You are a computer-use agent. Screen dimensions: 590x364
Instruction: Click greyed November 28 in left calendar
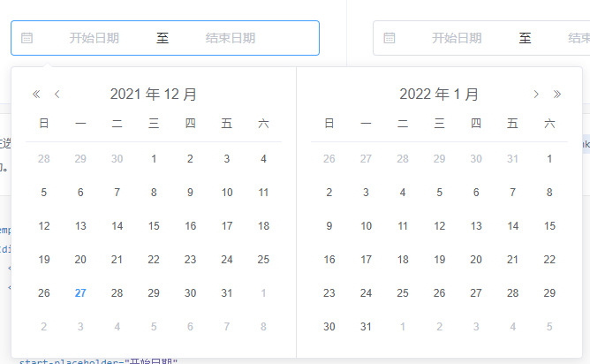(43, 159)
